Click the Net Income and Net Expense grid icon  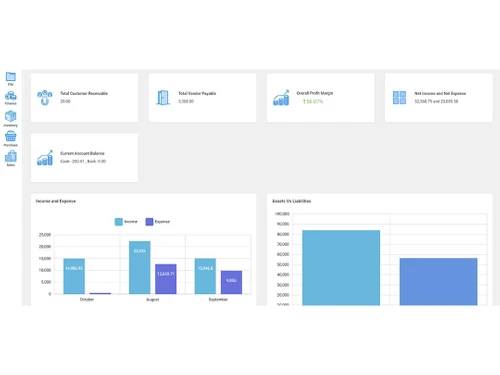tap(399, 98)
